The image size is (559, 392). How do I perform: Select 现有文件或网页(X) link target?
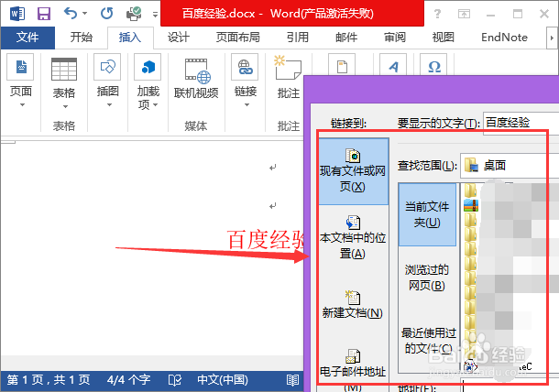coord(354,172)
